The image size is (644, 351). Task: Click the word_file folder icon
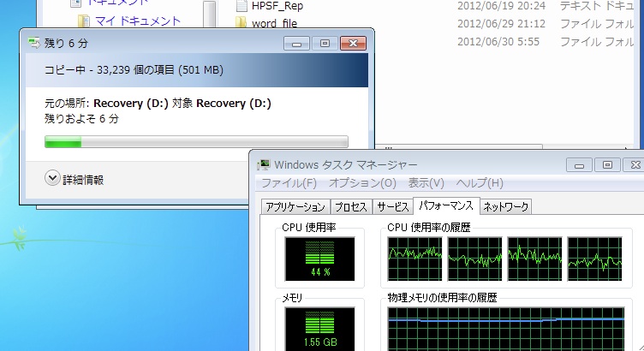point(241,22)
